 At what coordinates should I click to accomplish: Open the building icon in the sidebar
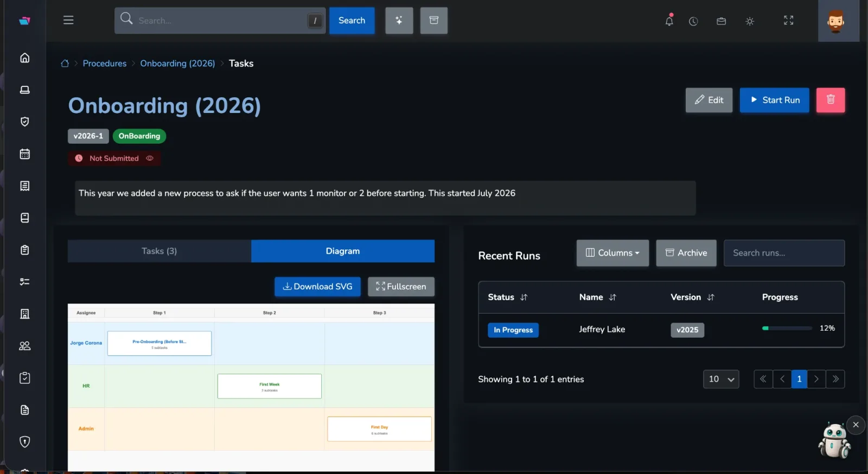25,314
